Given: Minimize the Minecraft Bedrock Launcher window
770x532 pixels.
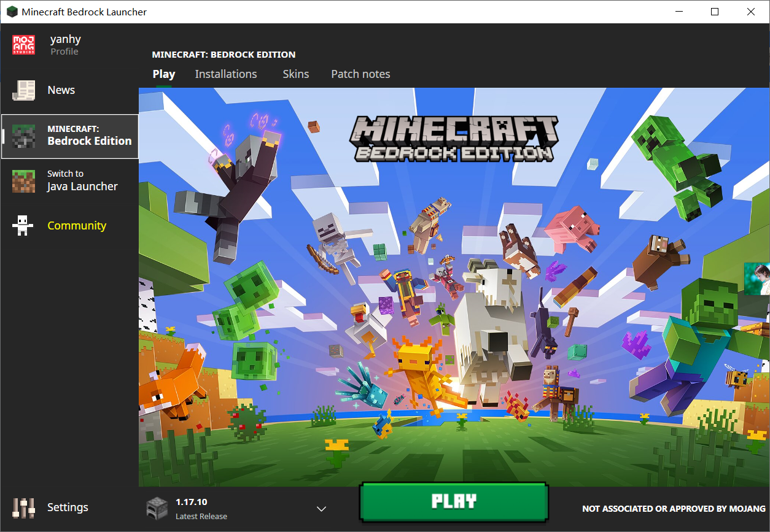Looking at the screenshot, I should [x=679, y=12].
